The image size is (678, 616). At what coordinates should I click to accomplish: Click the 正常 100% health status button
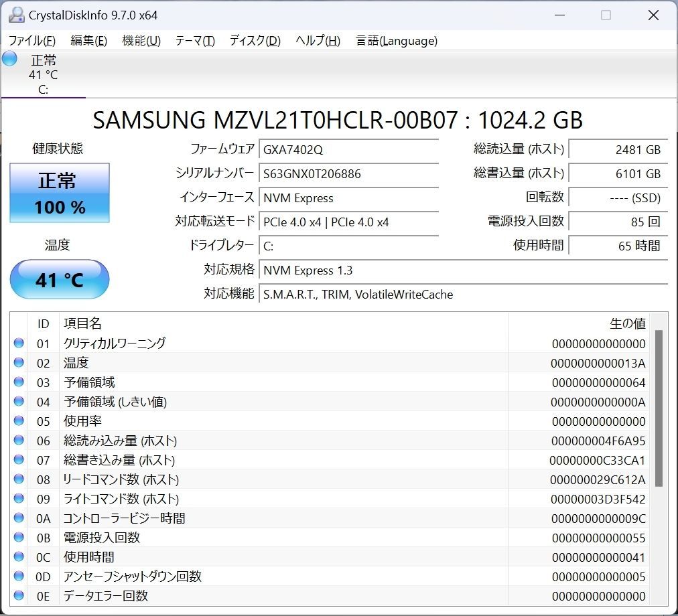(60, 193)
